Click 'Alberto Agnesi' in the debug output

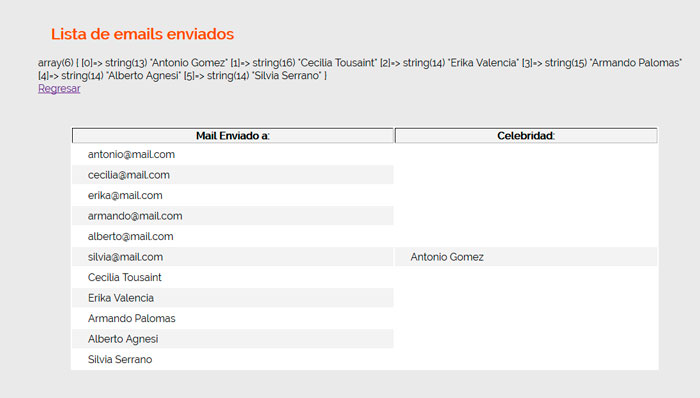tap(143, 76)
